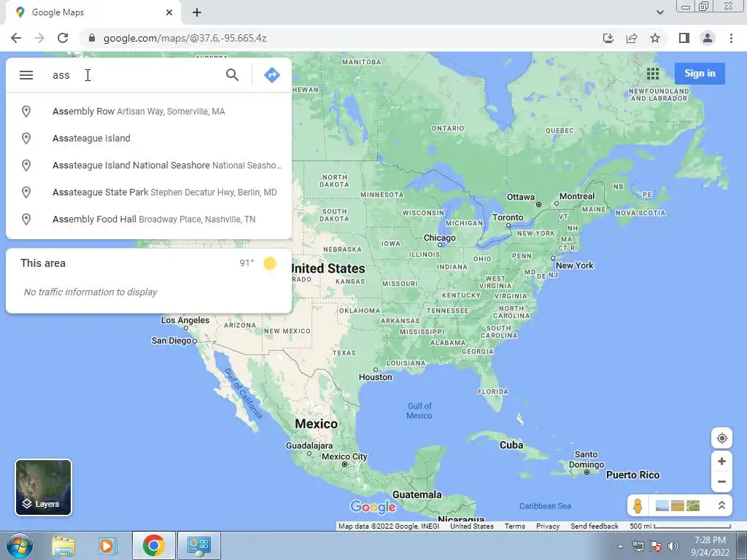The image size is (747, 560).
Task: Select the Assateague Island suggestion
Action: click(x=149, y=139)
